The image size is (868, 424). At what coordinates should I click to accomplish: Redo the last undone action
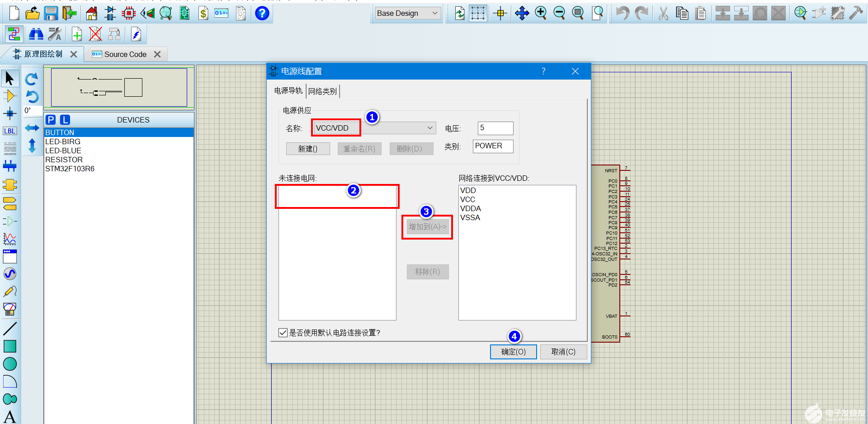coord(642,13)
